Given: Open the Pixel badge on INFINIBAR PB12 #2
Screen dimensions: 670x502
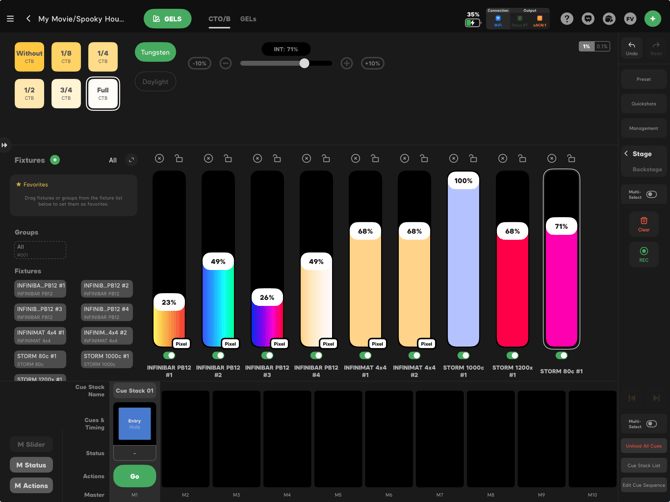Looking at the screenshot, I should (x=231, y=343).
